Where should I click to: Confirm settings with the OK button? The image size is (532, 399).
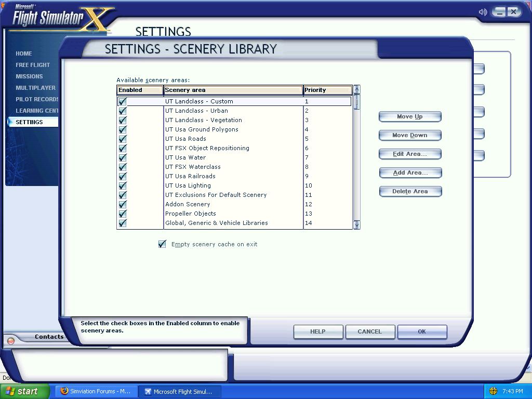tap(422, 331)
